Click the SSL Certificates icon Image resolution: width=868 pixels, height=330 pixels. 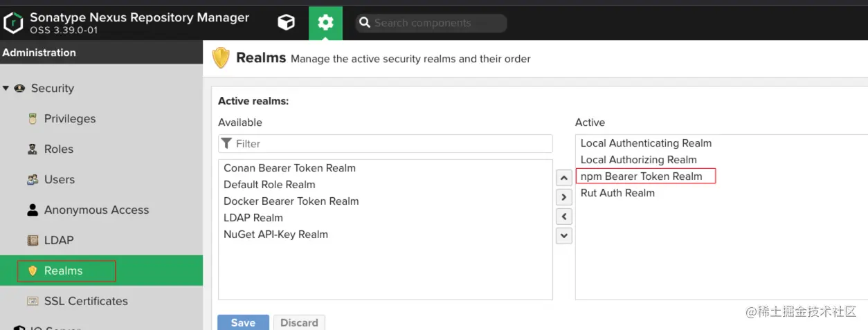coord(33,301)
